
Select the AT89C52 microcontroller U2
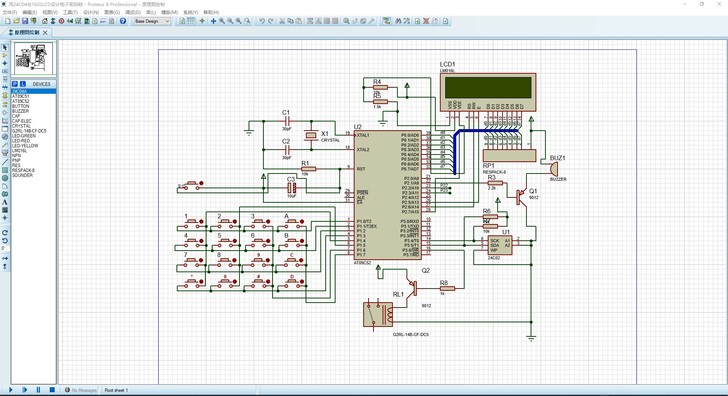click(387, 195)
